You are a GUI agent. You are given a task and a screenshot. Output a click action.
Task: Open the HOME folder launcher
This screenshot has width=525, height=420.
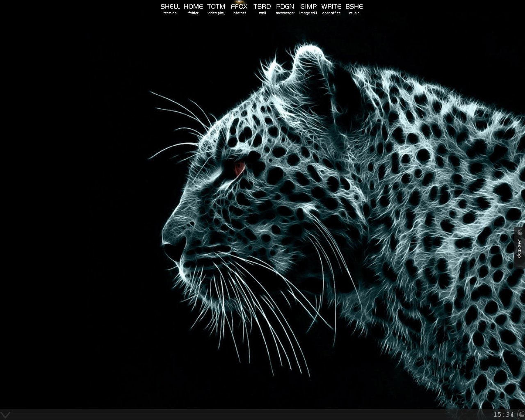tap(193, 9)
